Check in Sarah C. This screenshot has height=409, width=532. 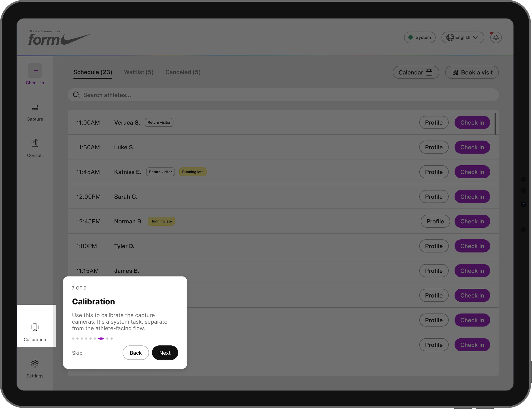(x=472, y=197)
